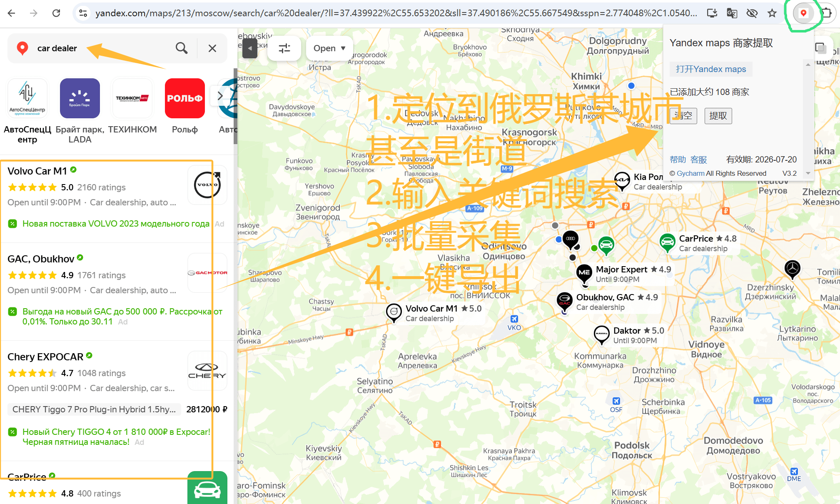Open the Новая поставка VOLVO 2023 ad link
Viewport: 840px width, 504px height.
(x=116, y=224)
